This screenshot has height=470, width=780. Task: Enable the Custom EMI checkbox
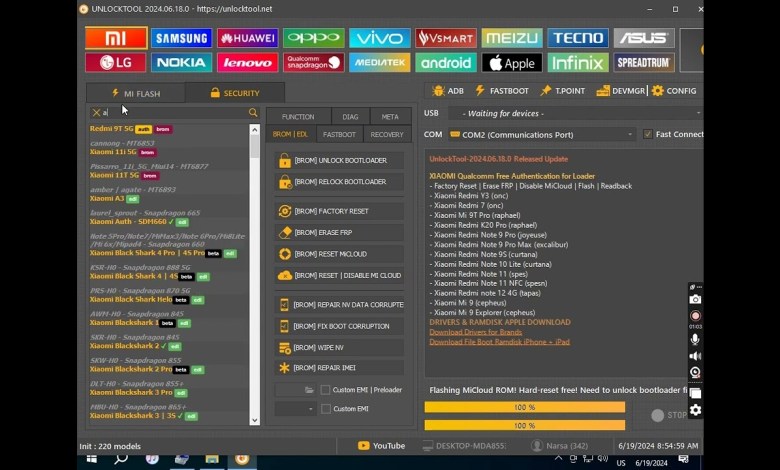click(x=325, y=409)
